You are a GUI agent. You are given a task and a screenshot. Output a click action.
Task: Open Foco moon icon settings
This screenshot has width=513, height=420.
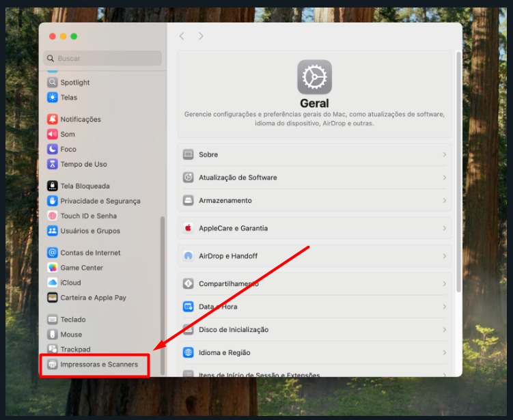(53, 150)
